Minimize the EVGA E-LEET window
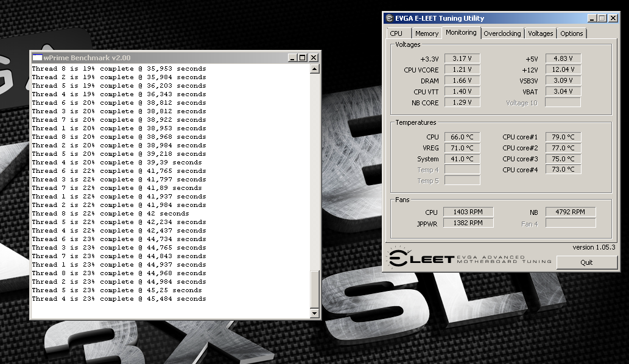The height and width of the screenshot is (364, 629). 592,18
